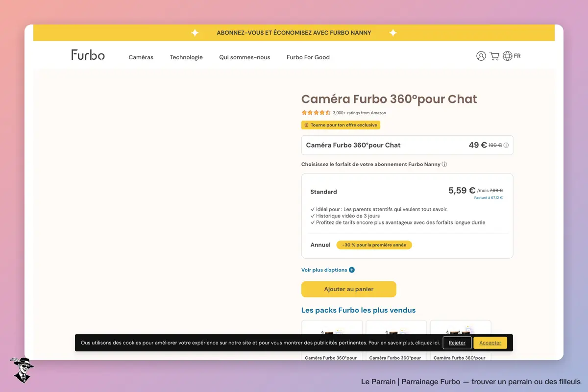Click Ajouter au panier button
The width and height of the screenshot is (588, 392).
[x=349, y=289]
